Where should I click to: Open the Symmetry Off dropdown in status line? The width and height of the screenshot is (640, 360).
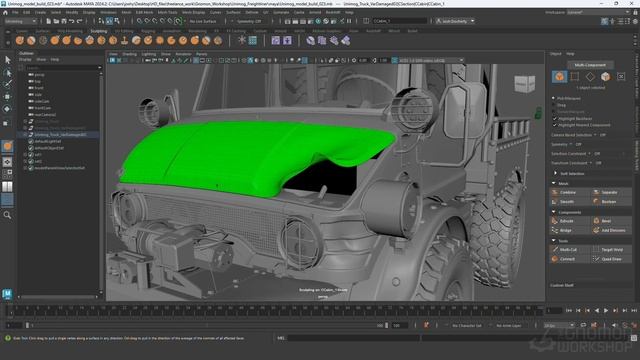tap(249, 21)
